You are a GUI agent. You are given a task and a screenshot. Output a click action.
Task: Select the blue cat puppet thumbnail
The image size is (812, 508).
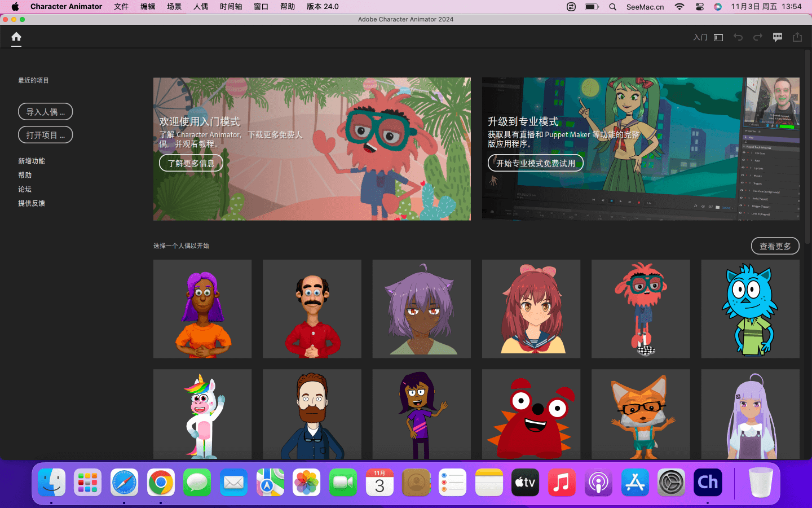750,309
